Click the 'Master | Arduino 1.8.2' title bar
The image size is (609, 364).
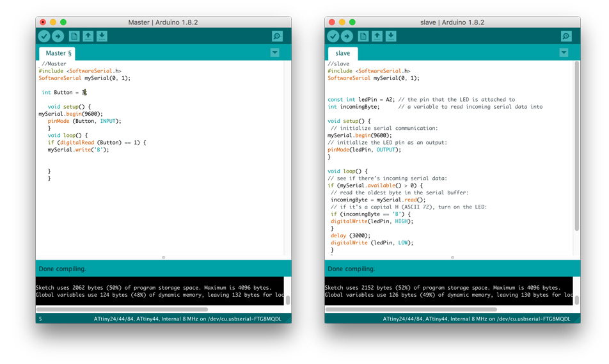click(x=163, y=22)
